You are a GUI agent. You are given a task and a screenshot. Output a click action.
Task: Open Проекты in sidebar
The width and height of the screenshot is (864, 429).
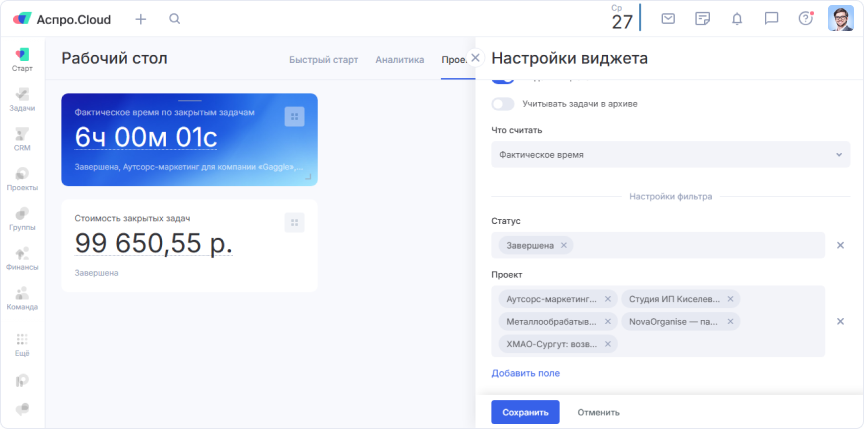click(x=22, y=179)
